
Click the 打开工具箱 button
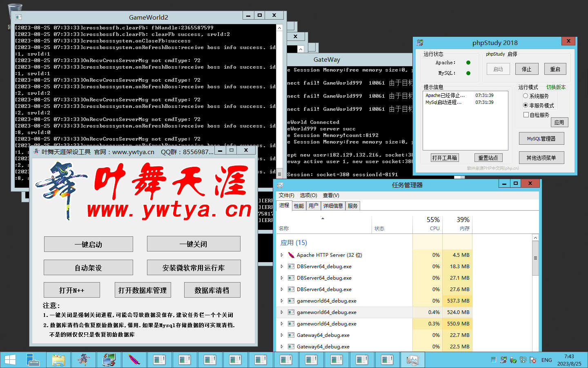(x=445, y=157)
